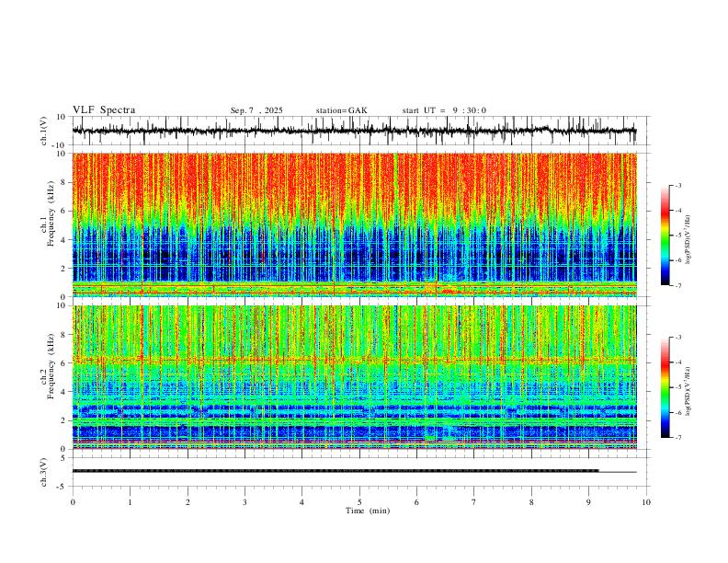Click the "6" kHz tick on ch.2 frequency axis
Screen dimensions: 728x563
click(64, 363)
